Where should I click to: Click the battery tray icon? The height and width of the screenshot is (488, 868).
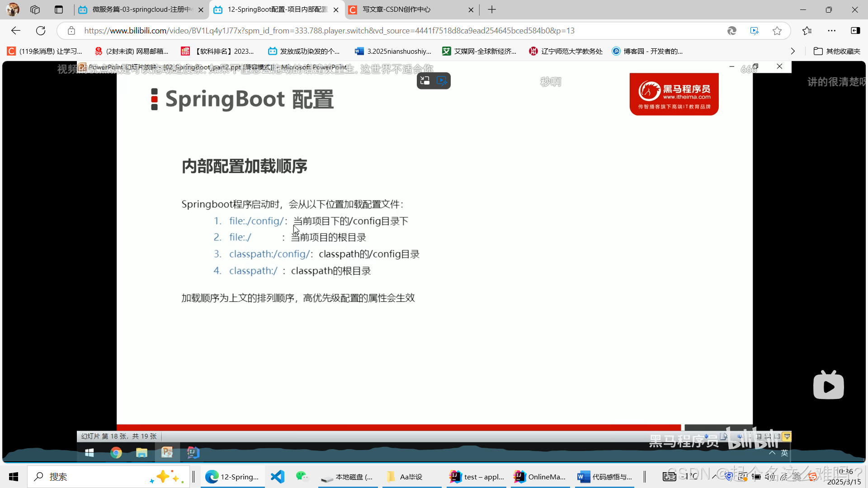[x=756, y=477]
